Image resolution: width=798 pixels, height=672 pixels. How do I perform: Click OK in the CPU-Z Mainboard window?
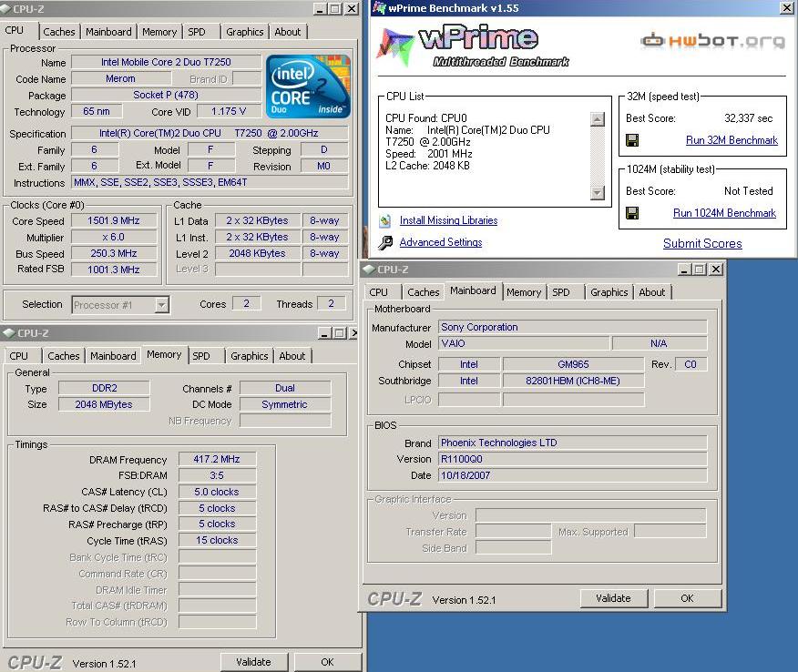coord(687,598)
